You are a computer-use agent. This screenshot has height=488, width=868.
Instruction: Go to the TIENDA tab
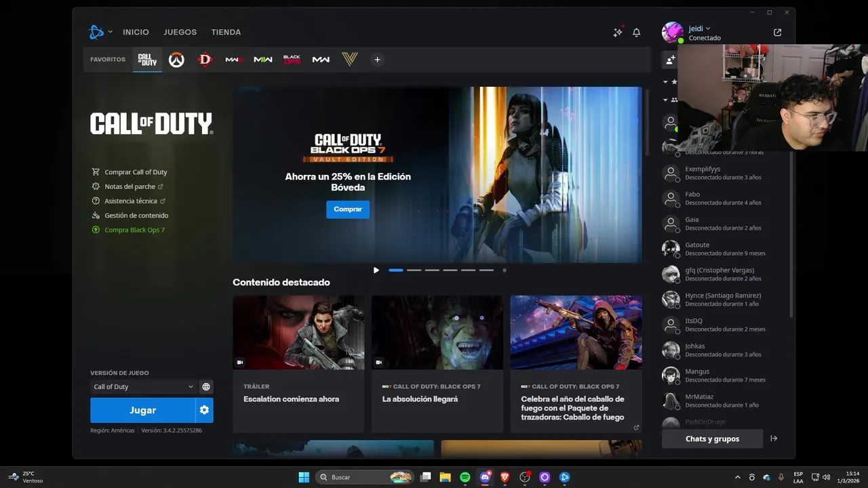(x=226, y=32)
